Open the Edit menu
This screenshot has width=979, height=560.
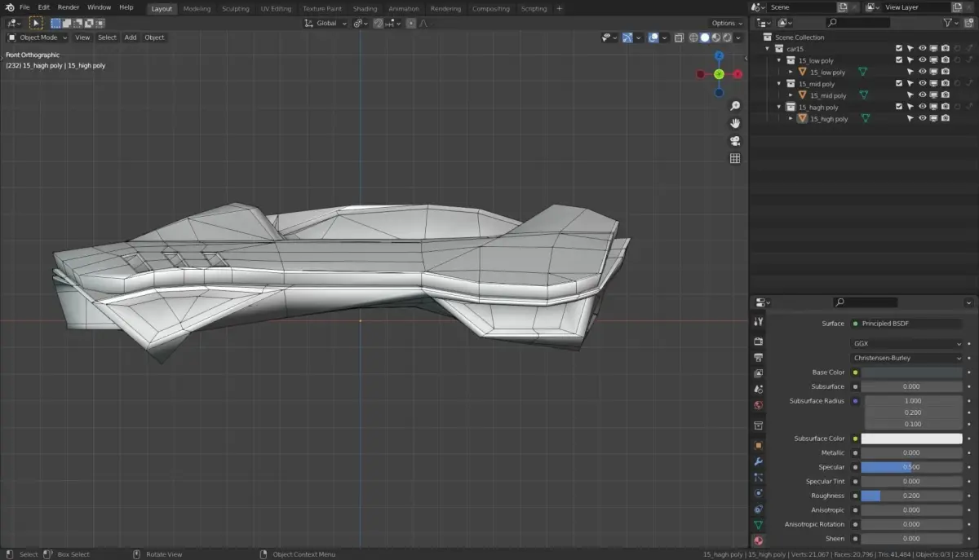[44, 7]
